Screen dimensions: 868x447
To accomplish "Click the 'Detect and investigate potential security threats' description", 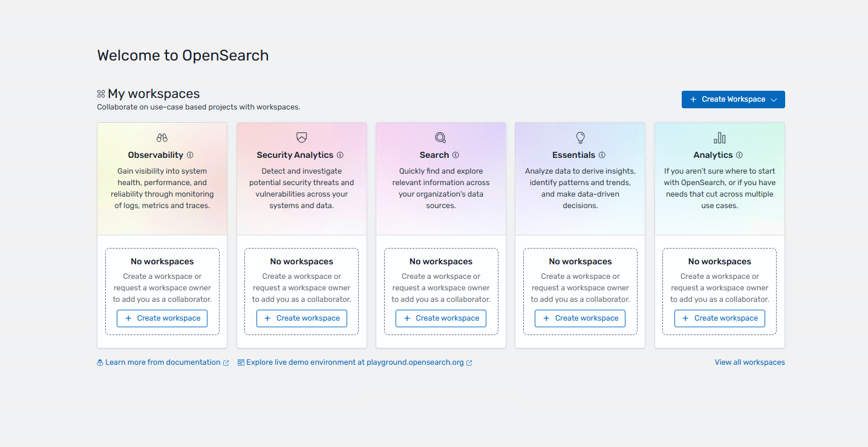I will (x=302, y=188).
